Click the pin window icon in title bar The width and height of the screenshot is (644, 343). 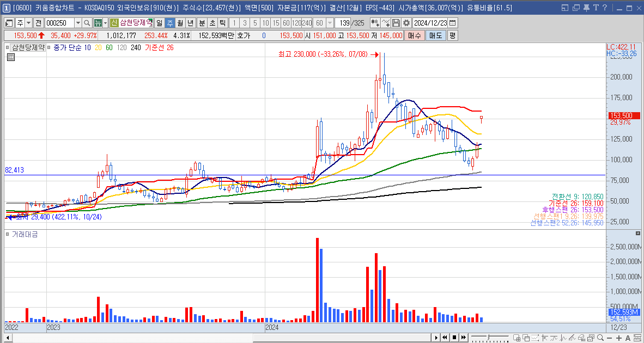click(586, 8)
